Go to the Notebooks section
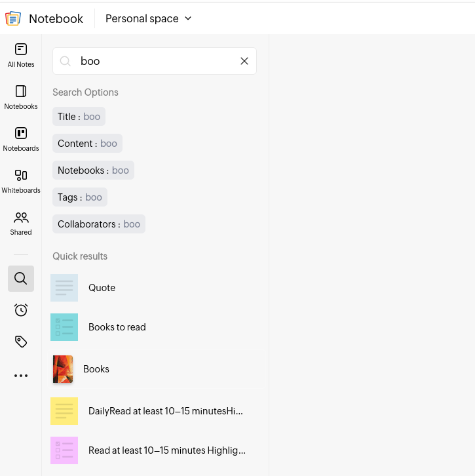 pos(21,97)
